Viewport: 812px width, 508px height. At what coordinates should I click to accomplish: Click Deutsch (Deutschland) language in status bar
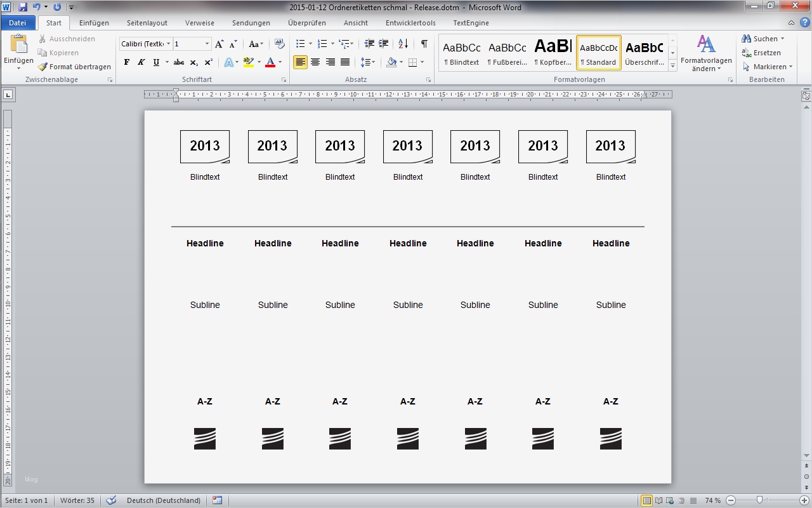[164, 500]
